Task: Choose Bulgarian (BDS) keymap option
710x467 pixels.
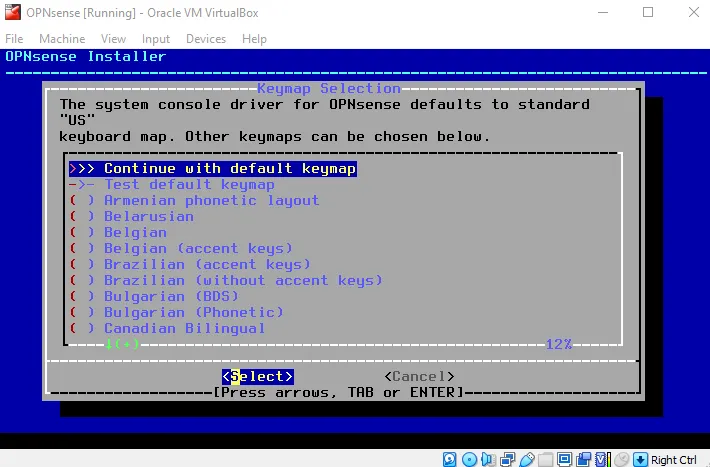Action: coord(154,296)
